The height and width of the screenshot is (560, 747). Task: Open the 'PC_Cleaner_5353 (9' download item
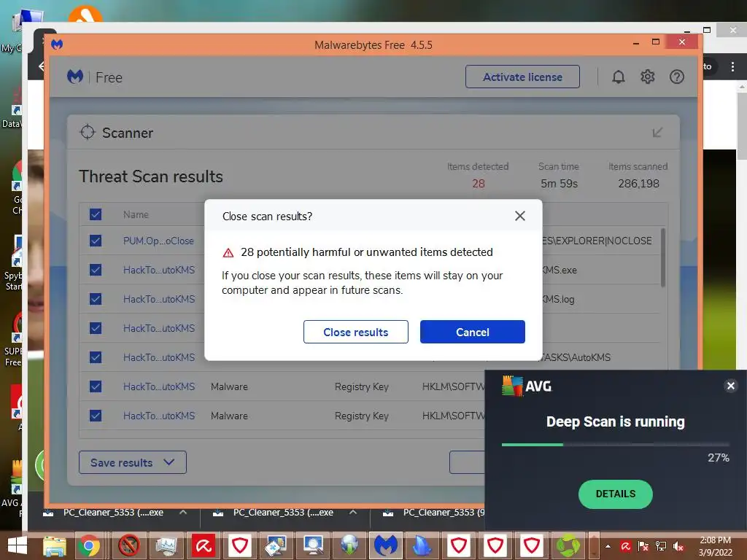[433, 513]
